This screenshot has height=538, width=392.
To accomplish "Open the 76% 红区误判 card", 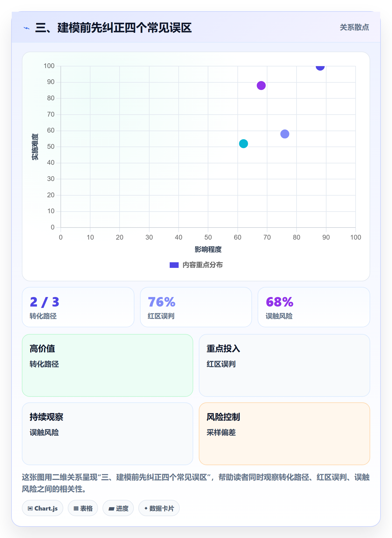I will (x=196, y=307).
